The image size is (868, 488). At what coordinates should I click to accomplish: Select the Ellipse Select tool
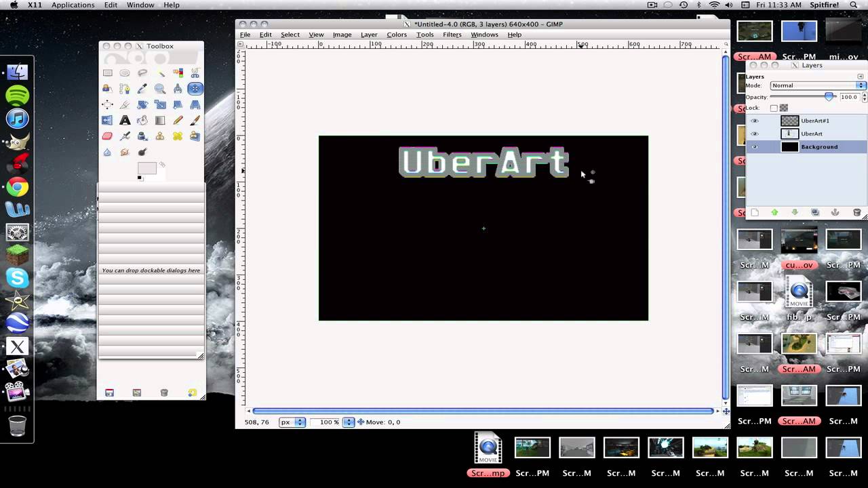(x=125, y=73)
